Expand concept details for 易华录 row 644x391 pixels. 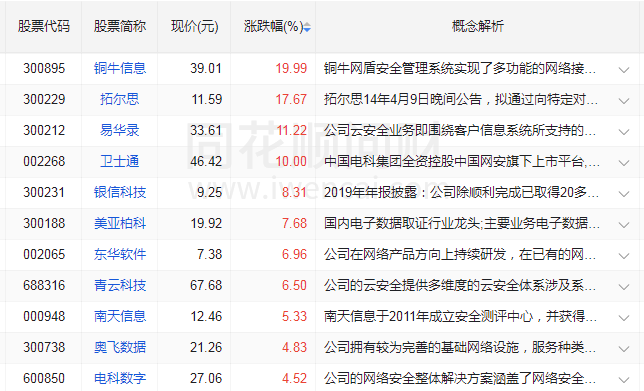tap(624, 132)
